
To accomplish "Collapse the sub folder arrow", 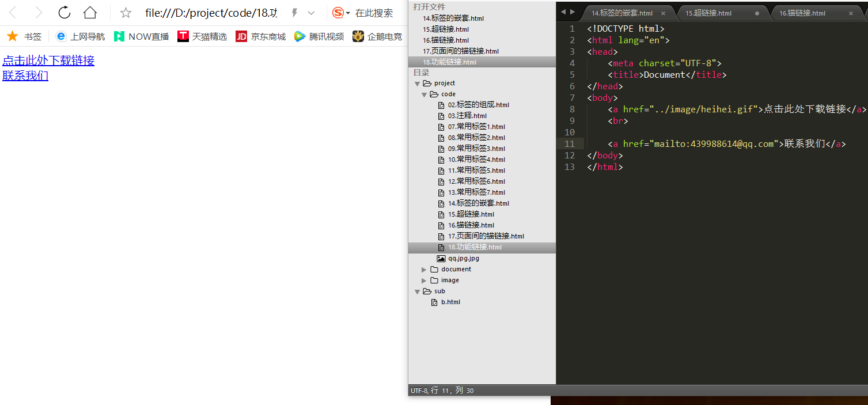I will [x=417, y=292].
